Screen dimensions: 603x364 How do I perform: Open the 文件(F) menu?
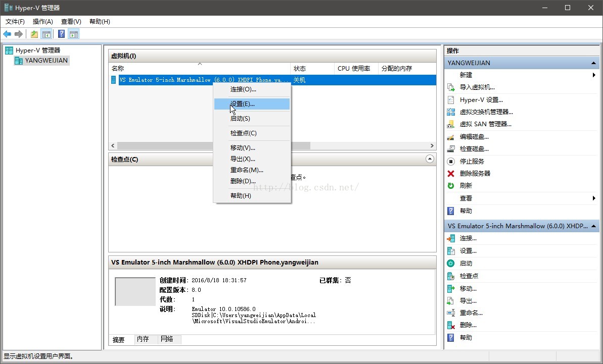15,22
